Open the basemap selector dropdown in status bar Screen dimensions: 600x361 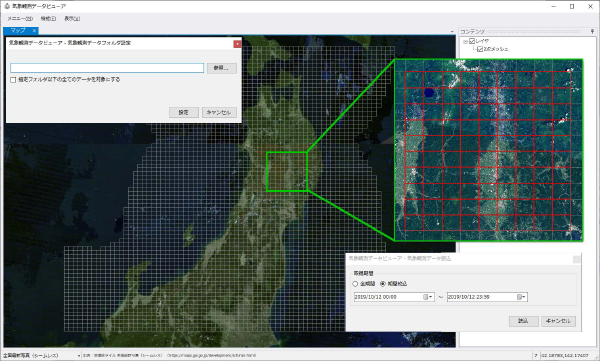(79, 356)
